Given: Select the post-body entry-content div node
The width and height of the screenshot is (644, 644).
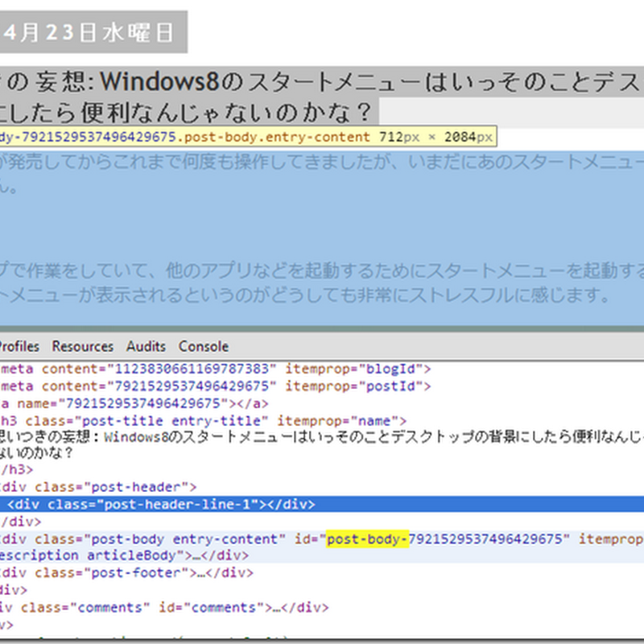Looking at the screenshot, I should 322,547.
